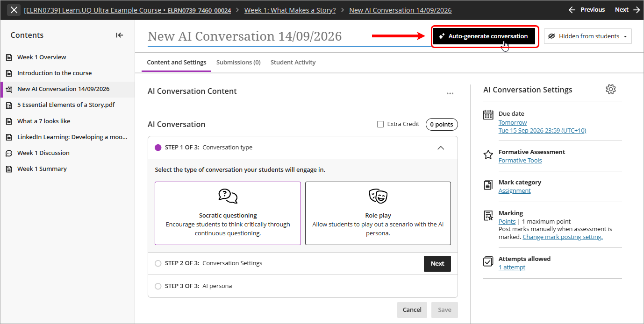Open the Points marking link

pyautogui.click(x=507, y=222)
